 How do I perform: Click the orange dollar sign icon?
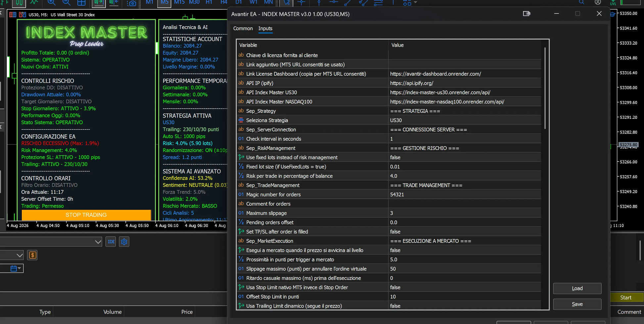coord(32,255)
